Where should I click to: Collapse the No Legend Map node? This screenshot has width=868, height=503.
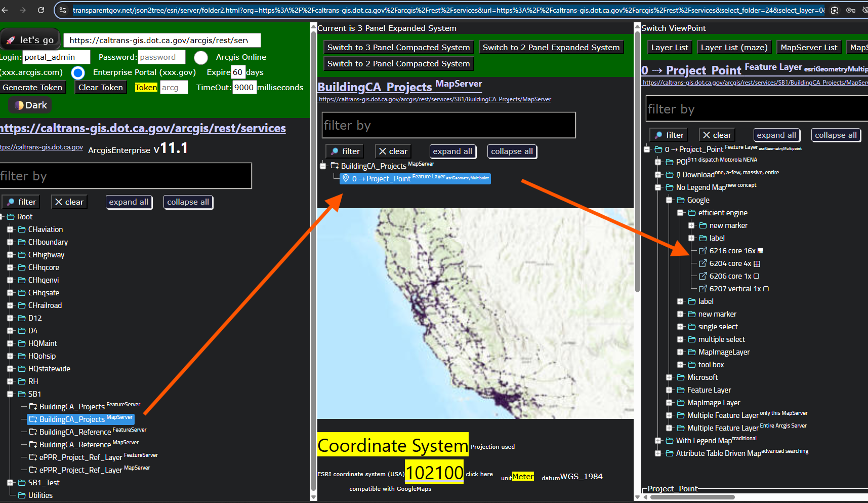point(658,187)
